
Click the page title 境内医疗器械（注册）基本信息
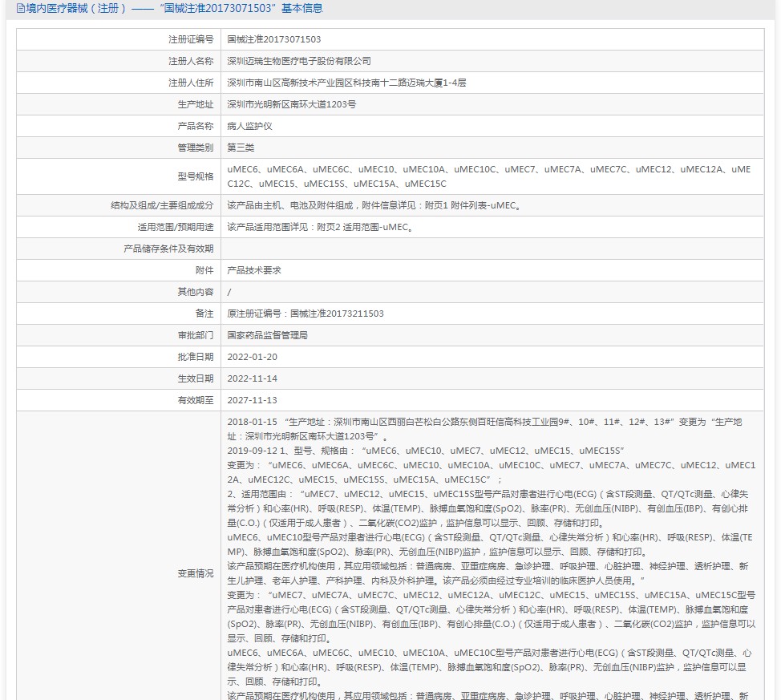pyautogui.click(x=174, y=9)
